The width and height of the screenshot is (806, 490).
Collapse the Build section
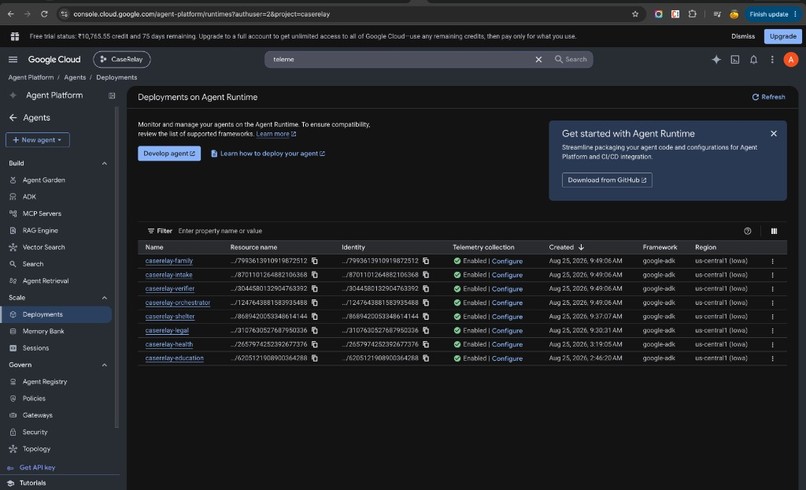(104, 164)
